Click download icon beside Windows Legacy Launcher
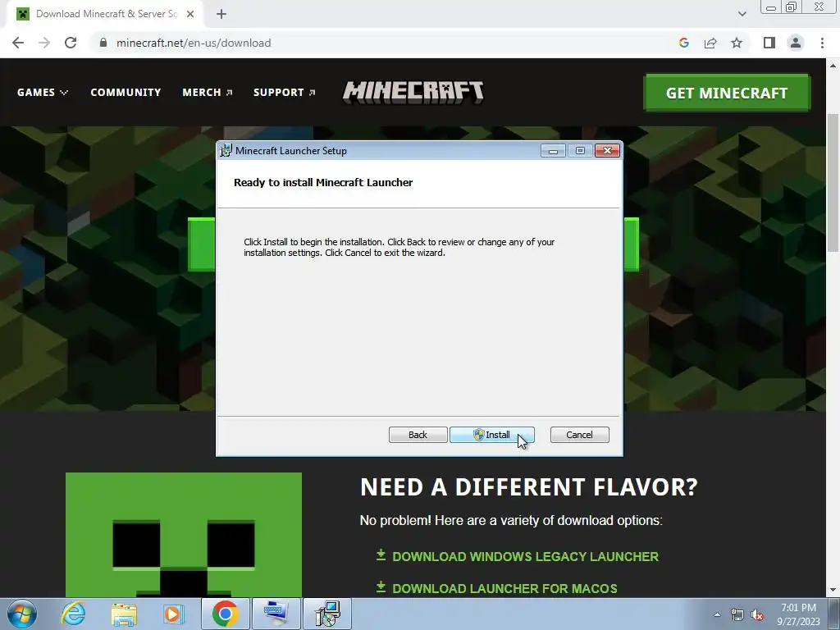 tap(381, 555)
